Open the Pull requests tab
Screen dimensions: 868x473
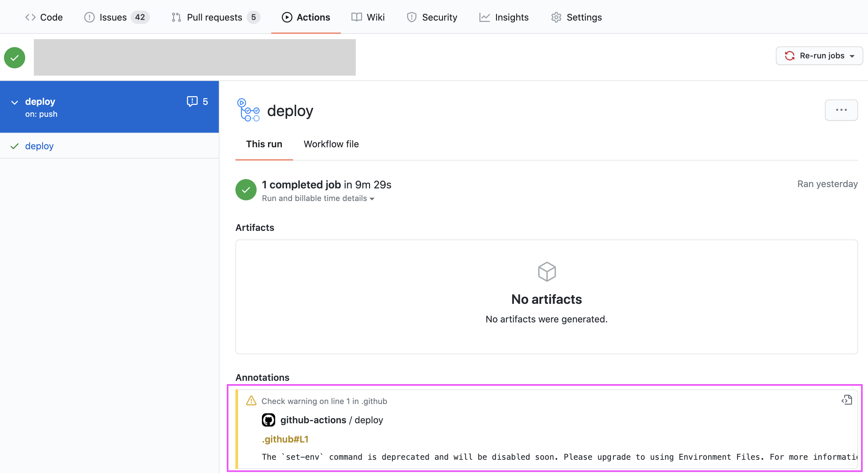pos(215,17)
